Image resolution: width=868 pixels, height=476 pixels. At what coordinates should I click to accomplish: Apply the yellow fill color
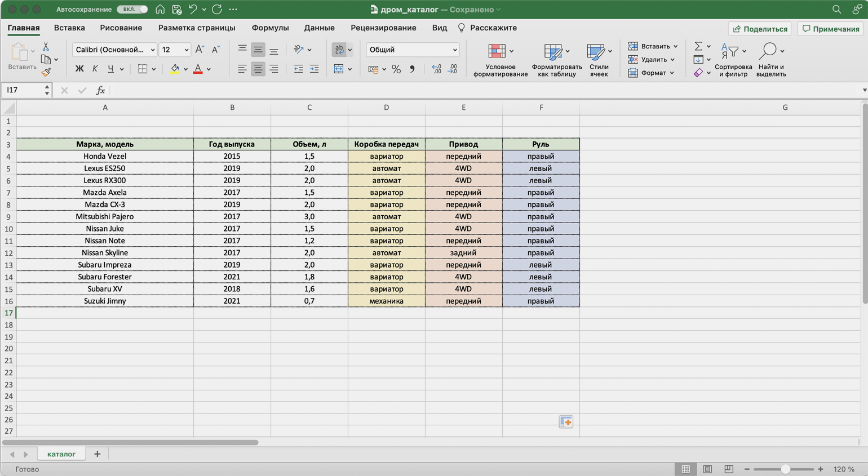click(x=175, y=69)
